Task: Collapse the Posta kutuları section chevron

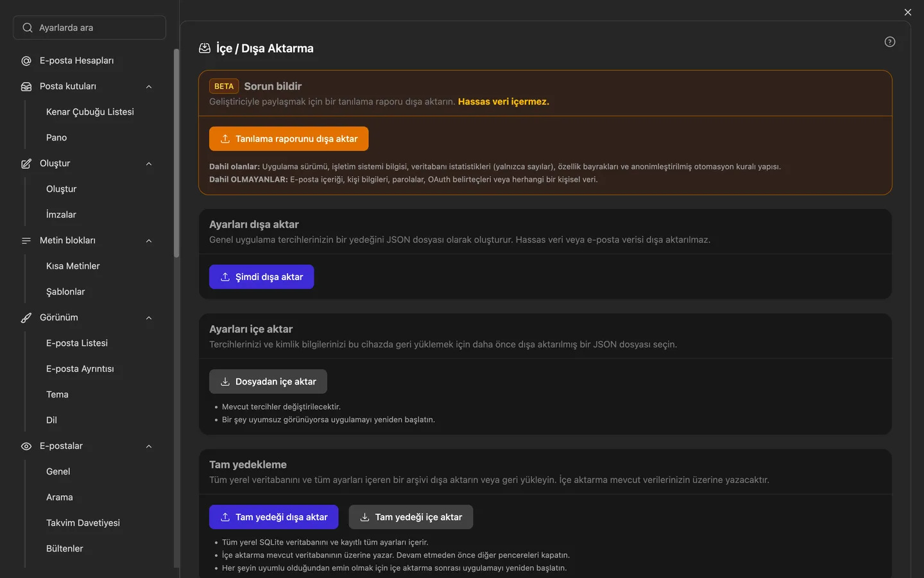Action: pos(149,87)
